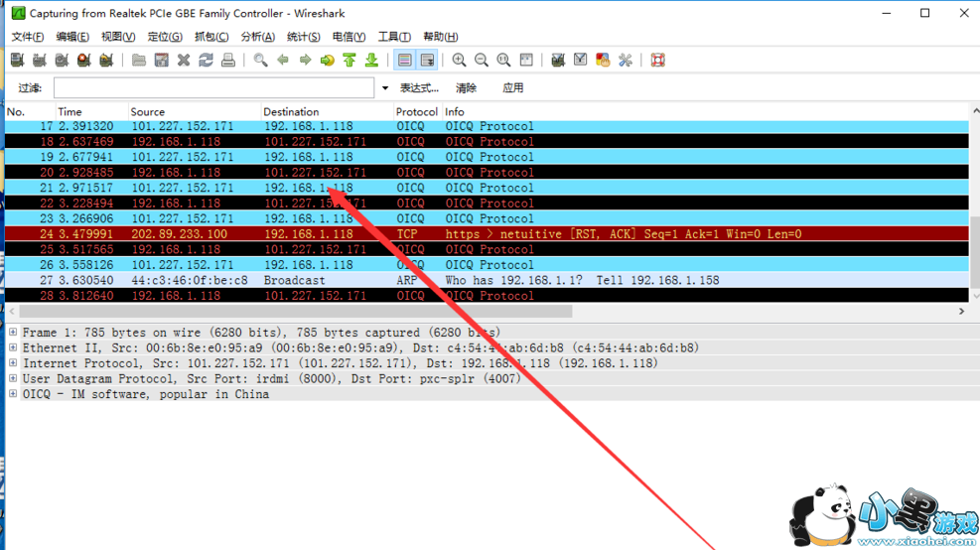
Task: Toggle auto scroll in live capture
Action: (x=427, y=61)
